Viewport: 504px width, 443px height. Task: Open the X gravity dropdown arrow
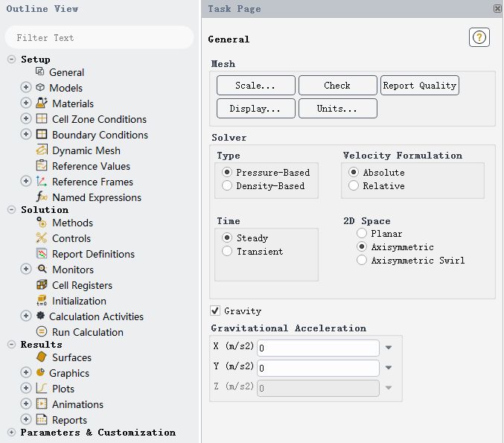tap(388, 348)
